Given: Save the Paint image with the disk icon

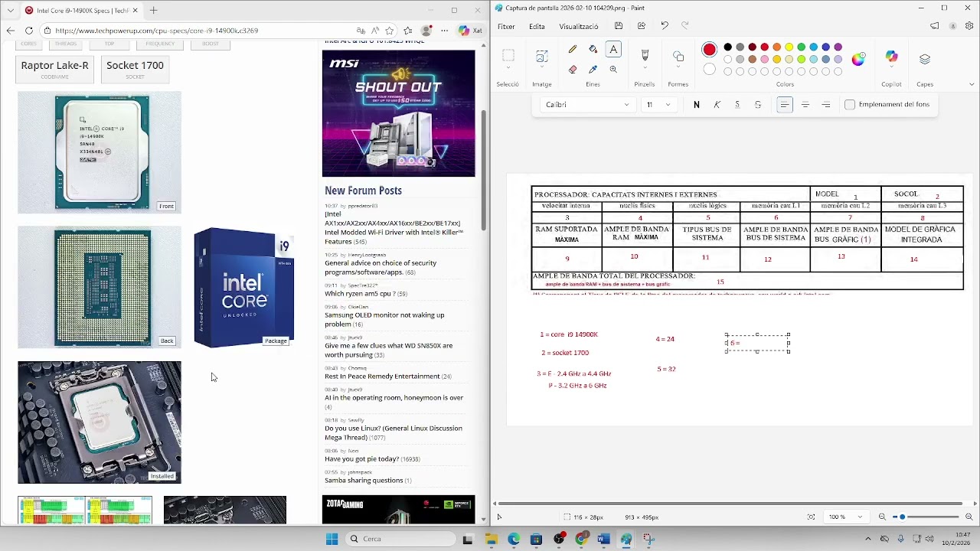Looking at the screenshot, I should [x=619, y=26].
